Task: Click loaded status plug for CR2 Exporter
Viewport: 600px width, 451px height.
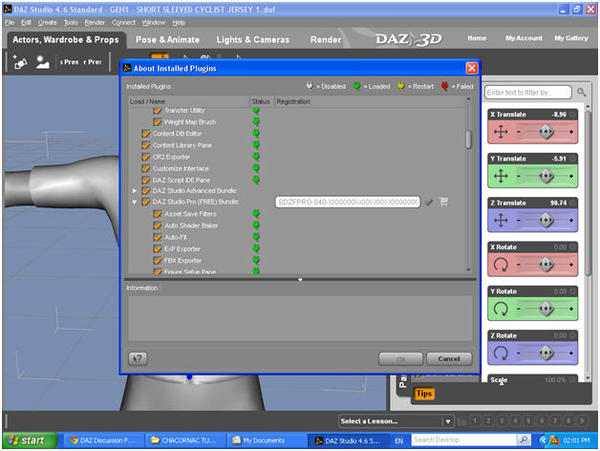Action: [x=256, y=156]
